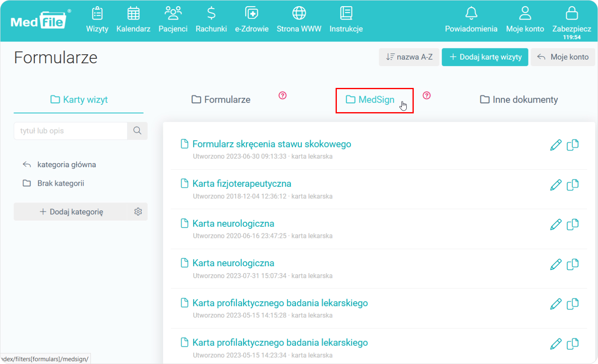Focus the tytuł lub opis search field
Image resolution: width=598 pixels, height=364 pixels.
[x=71, y=131]
